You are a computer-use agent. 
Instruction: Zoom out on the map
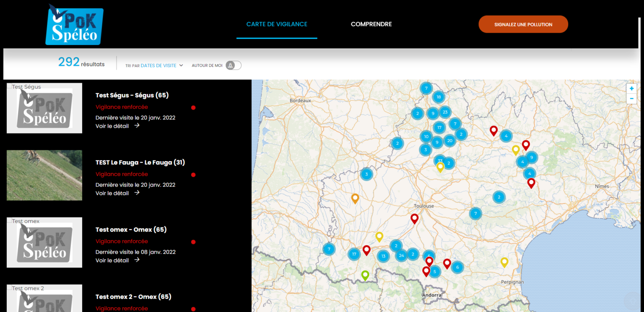pos(631,99)
